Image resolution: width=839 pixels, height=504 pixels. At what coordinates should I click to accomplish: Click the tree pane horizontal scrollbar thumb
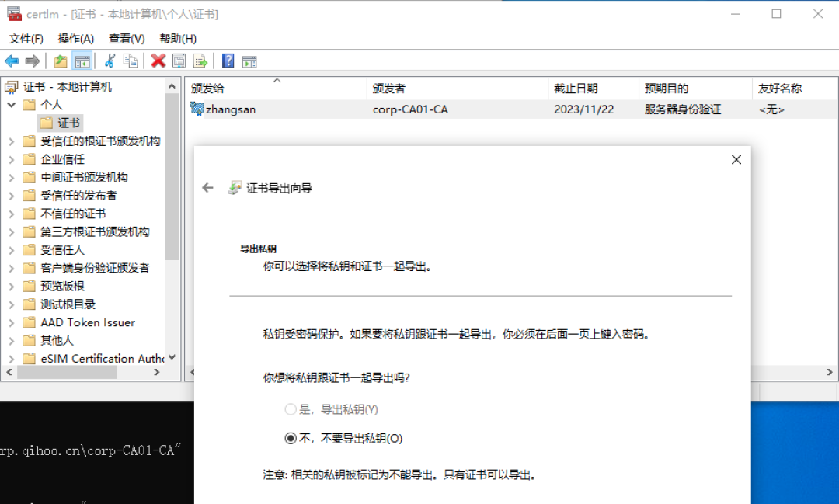[67, 372]
